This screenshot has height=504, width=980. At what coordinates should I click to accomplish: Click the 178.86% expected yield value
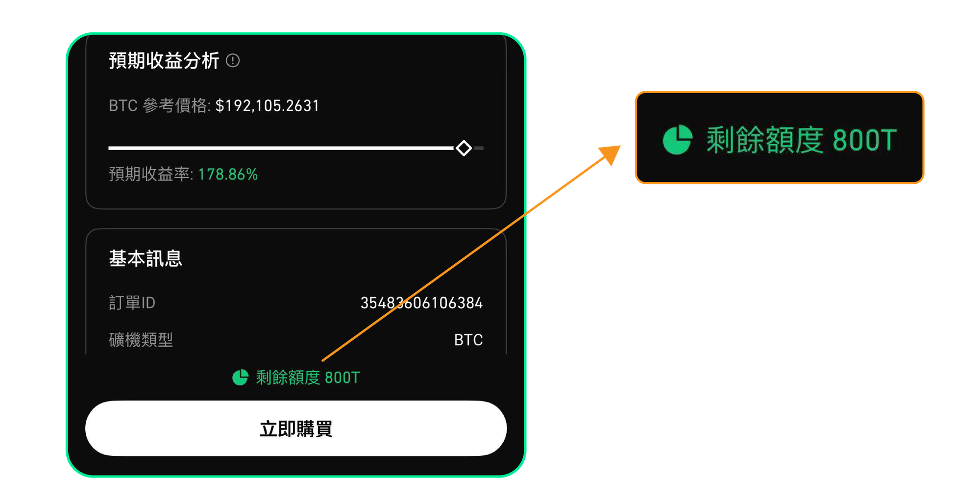(x=228, y=175)
